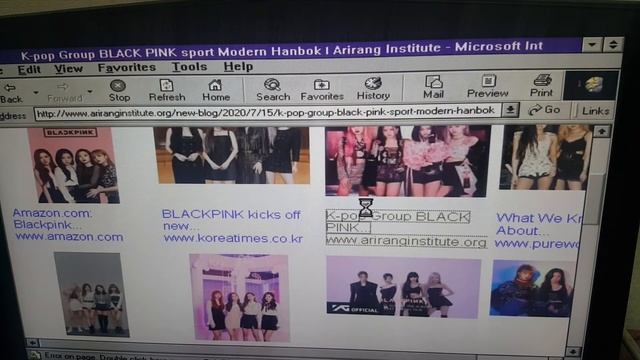Open the Favorites toolbar panel
The image size is (640, 360).
(322, 90)
